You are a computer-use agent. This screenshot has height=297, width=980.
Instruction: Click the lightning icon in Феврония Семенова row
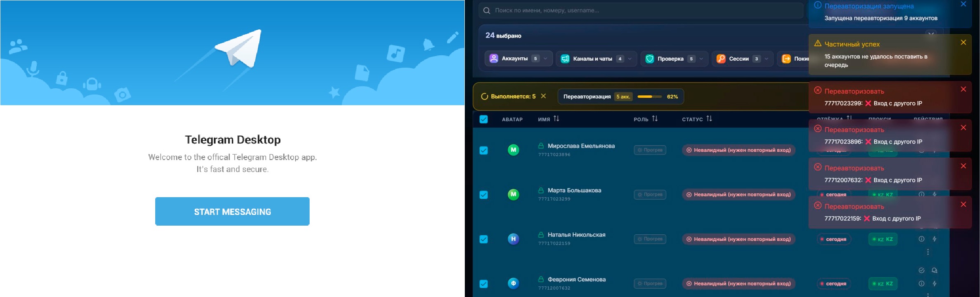pyautogui.click(x=935, y=283)
